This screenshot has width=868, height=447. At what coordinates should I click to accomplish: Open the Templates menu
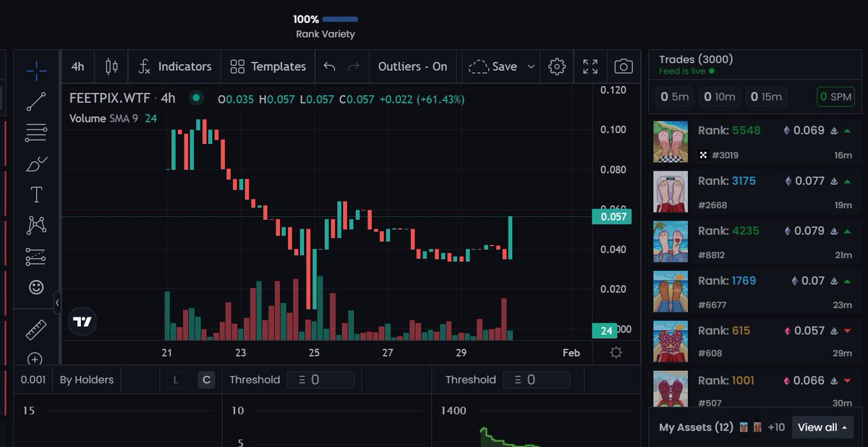point(268,67)
